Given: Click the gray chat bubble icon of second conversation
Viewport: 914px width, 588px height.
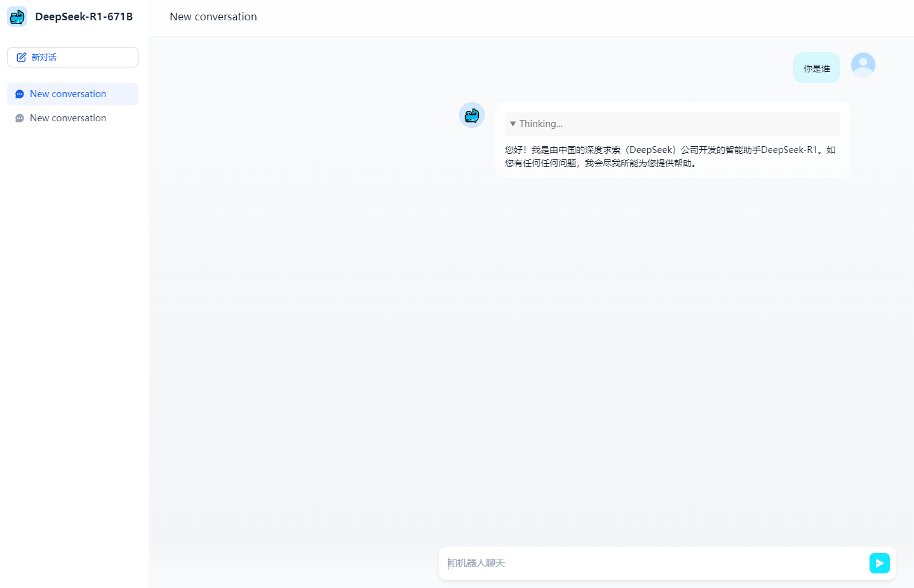Looking at the screenshot, I should (x=20, y=118).
